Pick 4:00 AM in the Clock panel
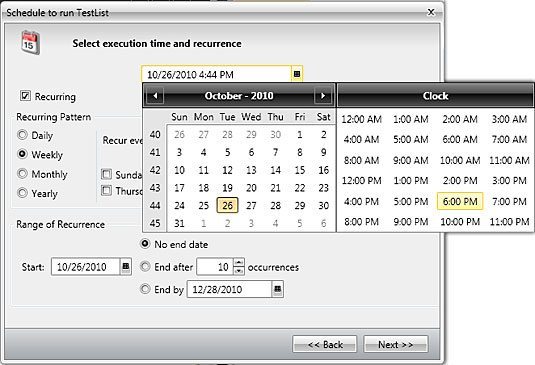Image resolution: width=535 pixels, height=365 pixels. pos(361,140)
